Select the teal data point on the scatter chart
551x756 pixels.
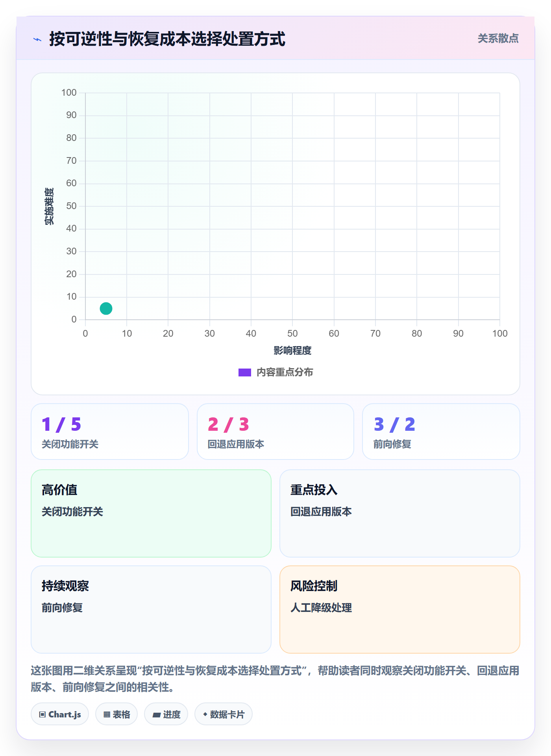tap(106, 308)
